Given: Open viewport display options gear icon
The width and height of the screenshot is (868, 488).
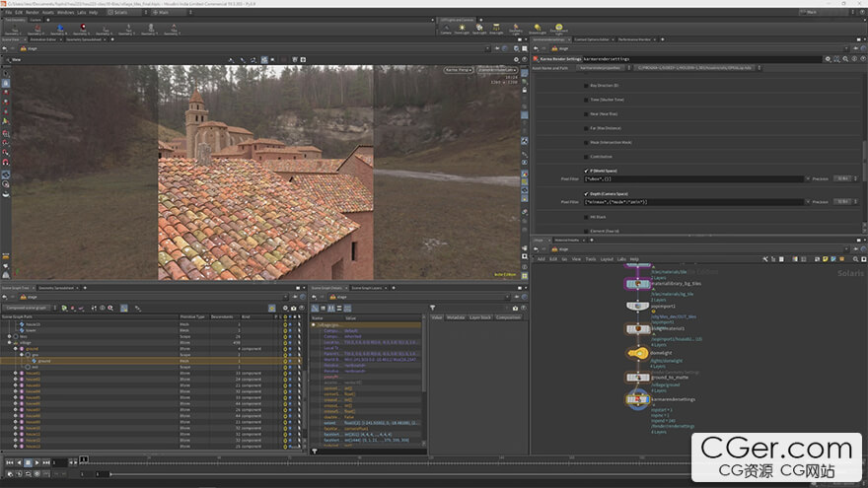Looking at the screenshot, I should tap(516, 59).
